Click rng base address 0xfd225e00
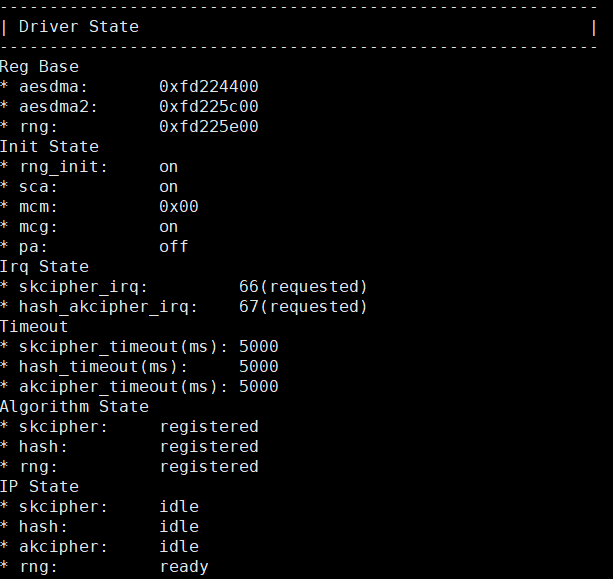This screenshot has width=613, height=579. pos(209,126)
